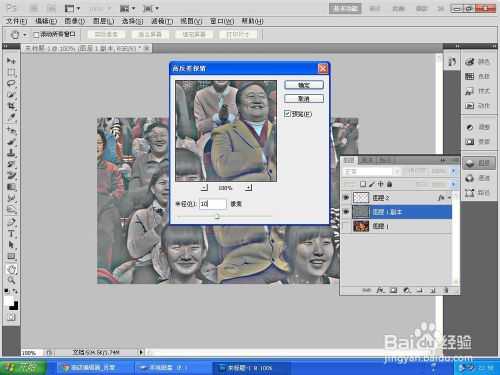
Task: Open opacity dropdown arrow in Layers panel
Action: [453, 171]
